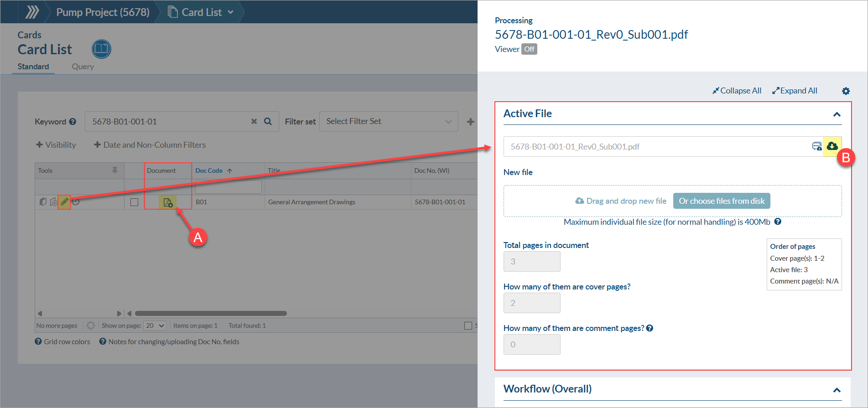868x408 pixels.
Task: Open the Keyword help question mark
Action: [x=73, y=122]
